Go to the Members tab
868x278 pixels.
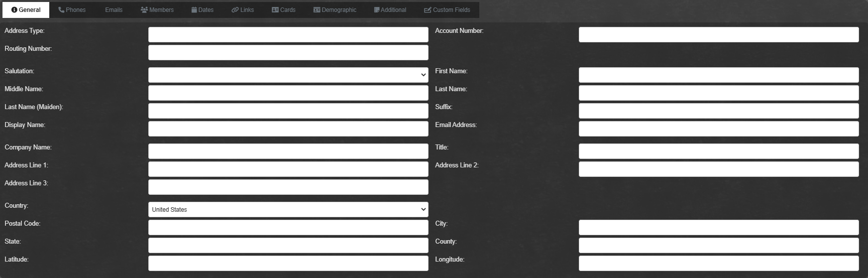click(157, 10)
